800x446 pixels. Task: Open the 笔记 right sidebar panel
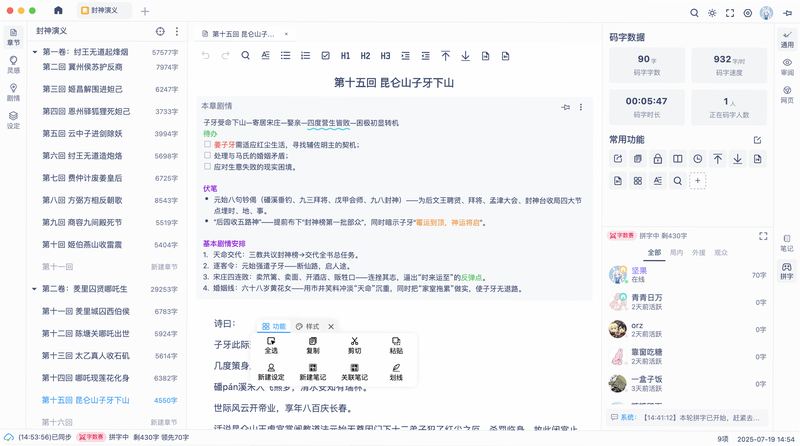(x=787, y=243)
